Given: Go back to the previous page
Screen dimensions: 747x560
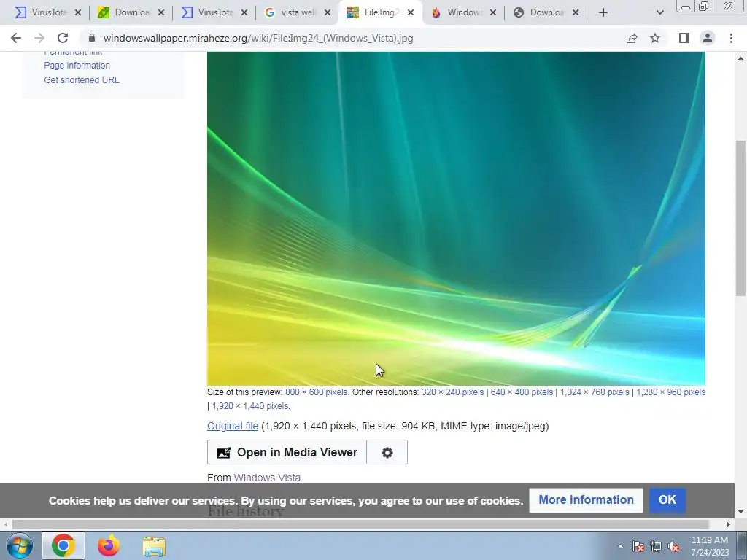Looking at the screenshot, I should 16,38.
